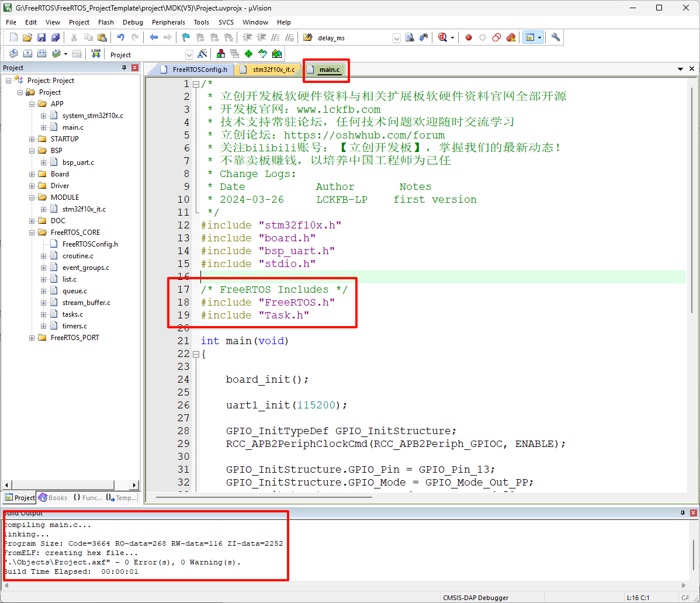Open a file with the folder icon

27,37
